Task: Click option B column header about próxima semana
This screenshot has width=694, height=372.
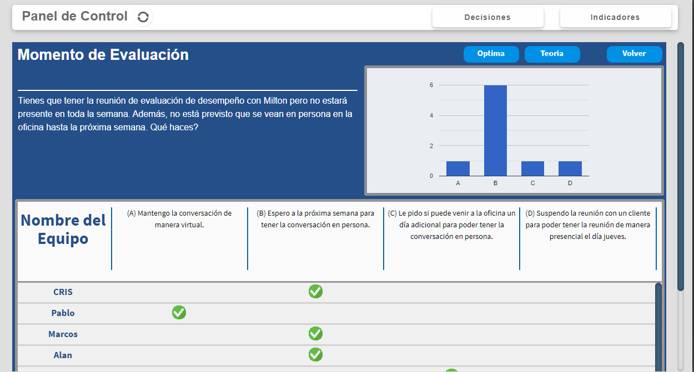Action: coord(316,219)
